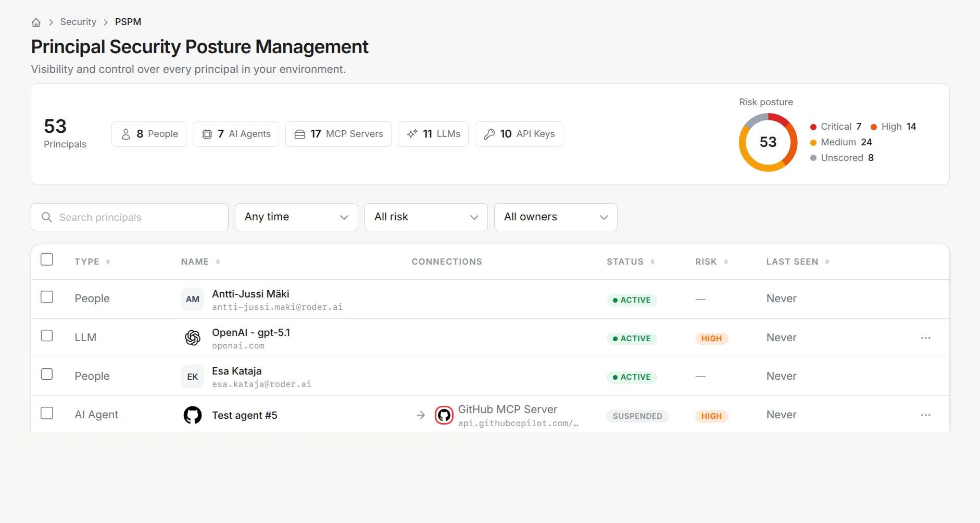
Task: Open the Any time dropdown
Action: 296,217
